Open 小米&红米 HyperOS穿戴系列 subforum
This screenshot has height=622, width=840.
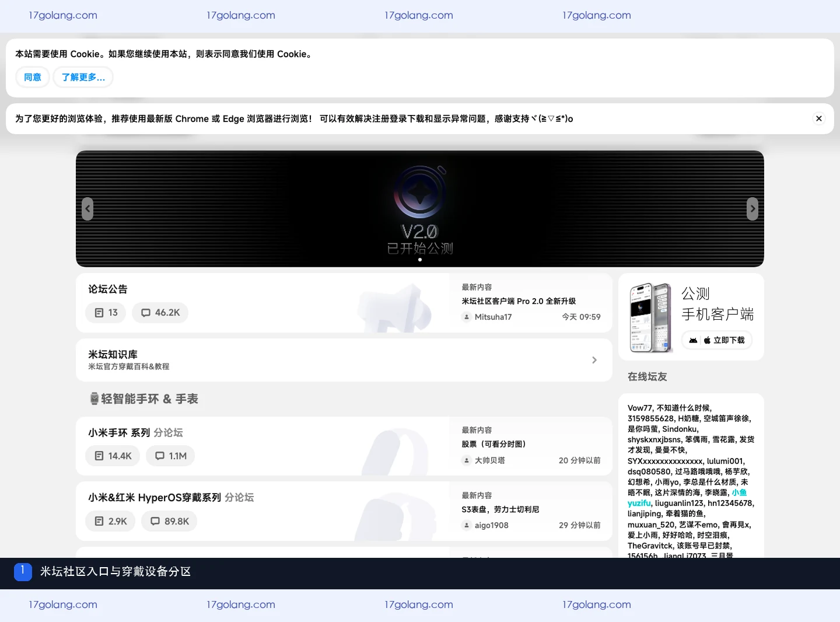[x=155, y=498]
